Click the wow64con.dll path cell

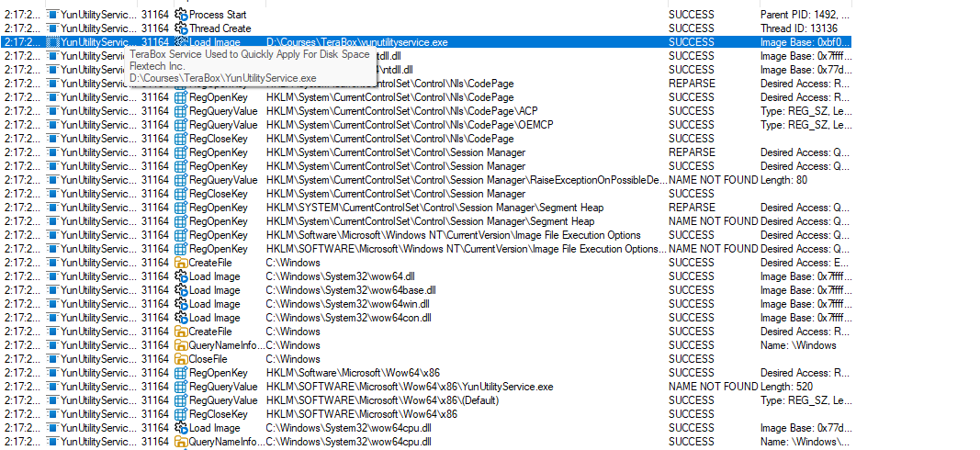pos(350,318)
